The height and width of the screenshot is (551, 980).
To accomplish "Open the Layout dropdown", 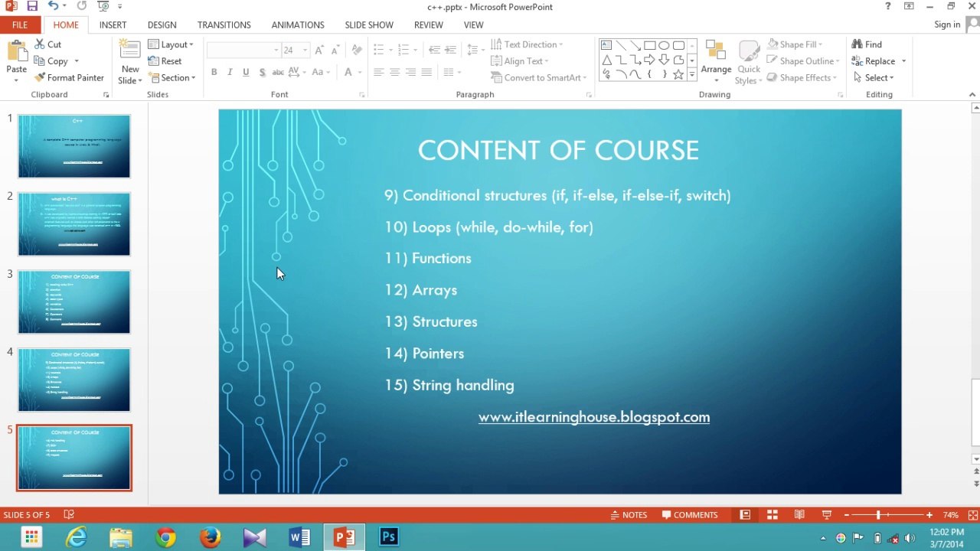I will pos(171,44).
